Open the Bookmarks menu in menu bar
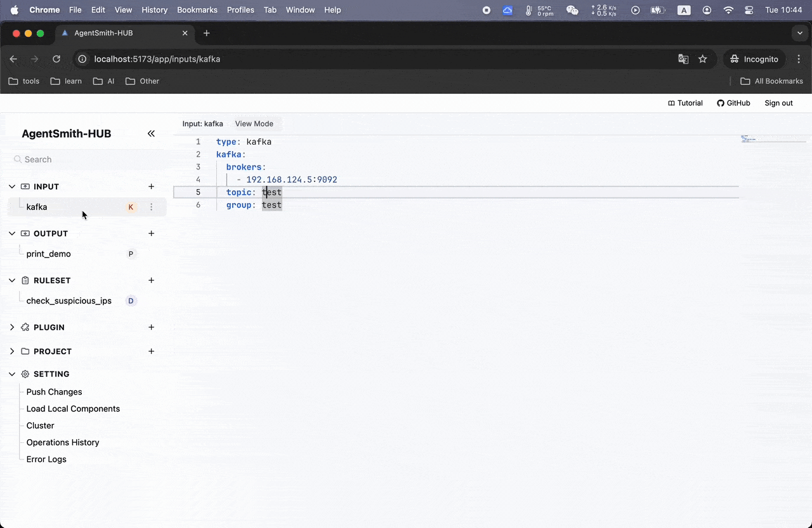812x528 pixels. click(197, 10)
